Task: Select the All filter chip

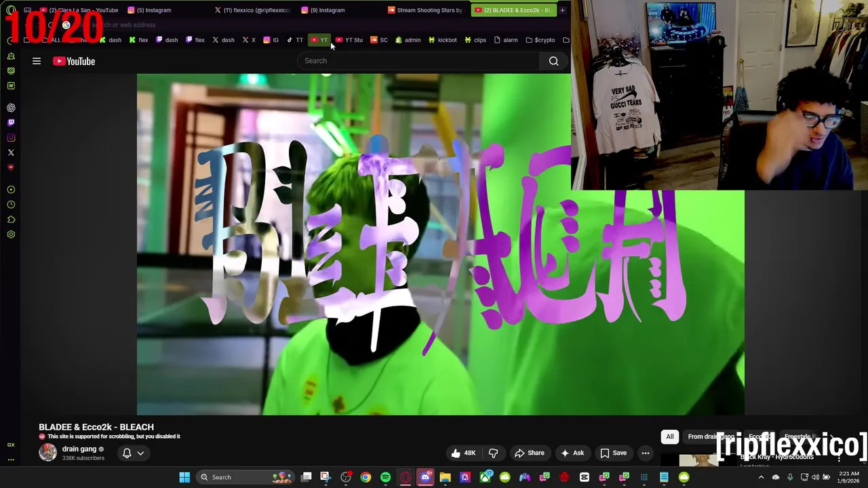Action: point(670,436)
